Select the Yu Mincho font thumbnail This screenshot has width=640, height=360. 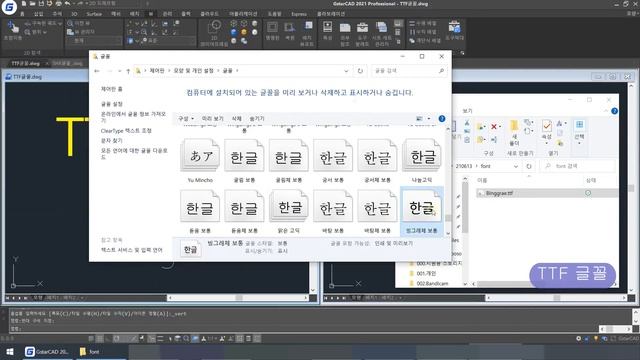(x=200, y=161)
